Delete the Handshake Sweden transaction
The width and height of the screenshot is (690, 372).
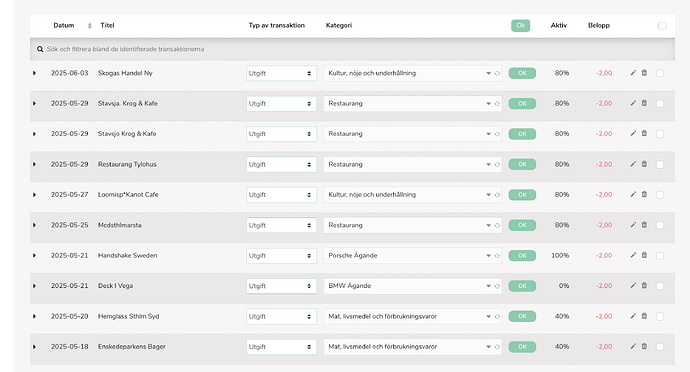tap(644, 255)
